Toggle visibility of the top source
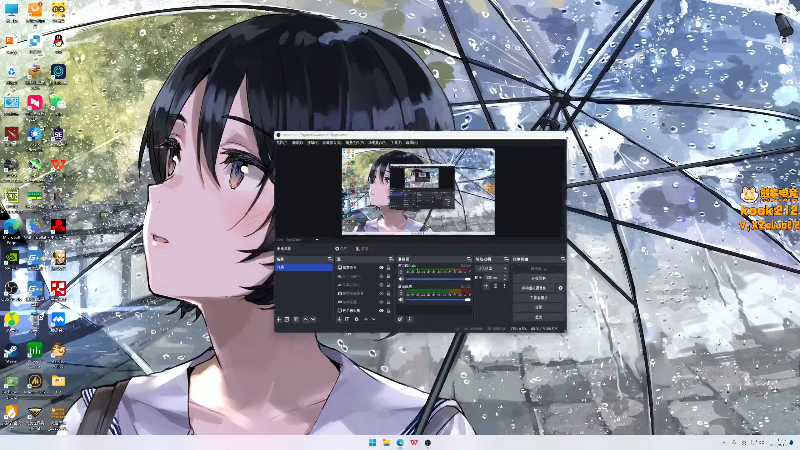Image resolution: width=800 pixels, height=450 pixels. coord(381,267)
